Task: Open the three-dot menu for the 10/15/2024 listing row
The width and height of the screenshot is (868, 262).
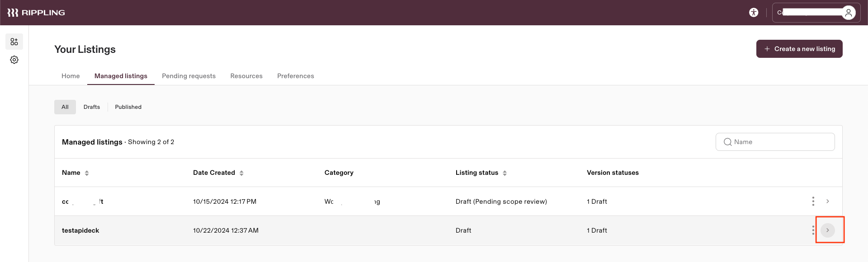Action: point(813,201)
